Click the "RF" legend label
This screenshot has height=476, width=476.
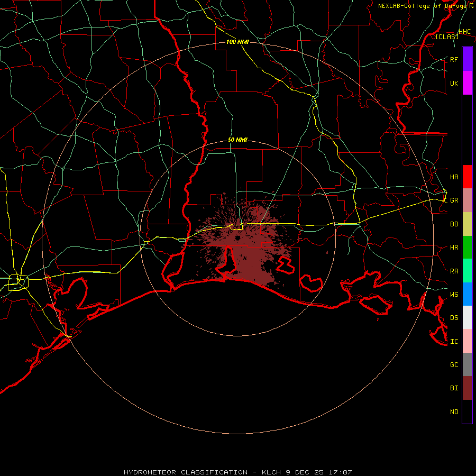coord(454,59)
